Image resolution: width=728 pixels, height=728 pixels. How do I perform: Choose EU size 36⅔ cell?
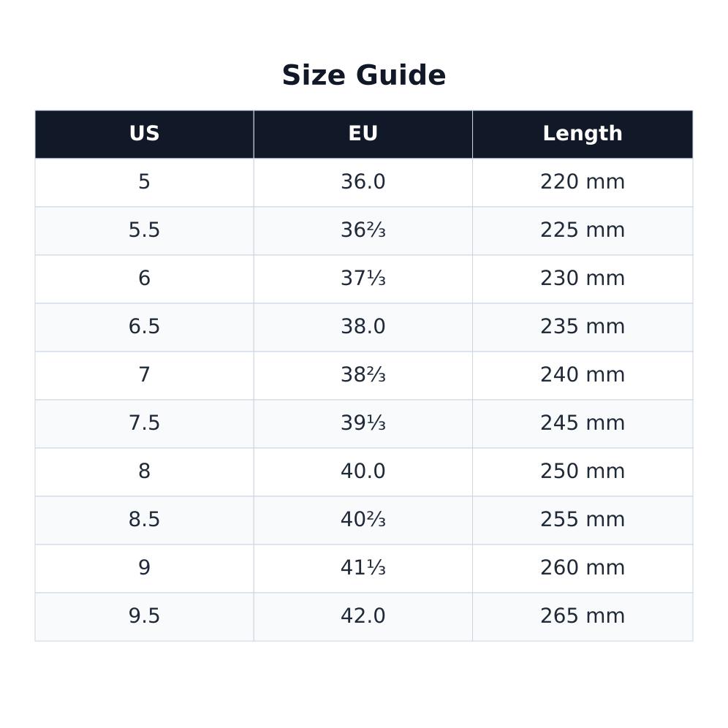pyautogui.click(x=363, y=231)
